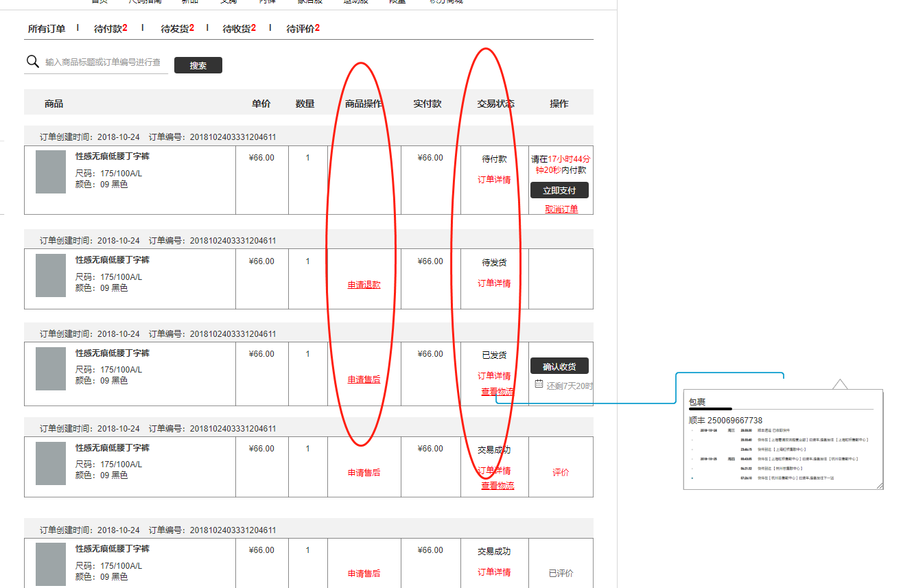Select the 包裹 tab in logistics popup

tap(697, 402)
